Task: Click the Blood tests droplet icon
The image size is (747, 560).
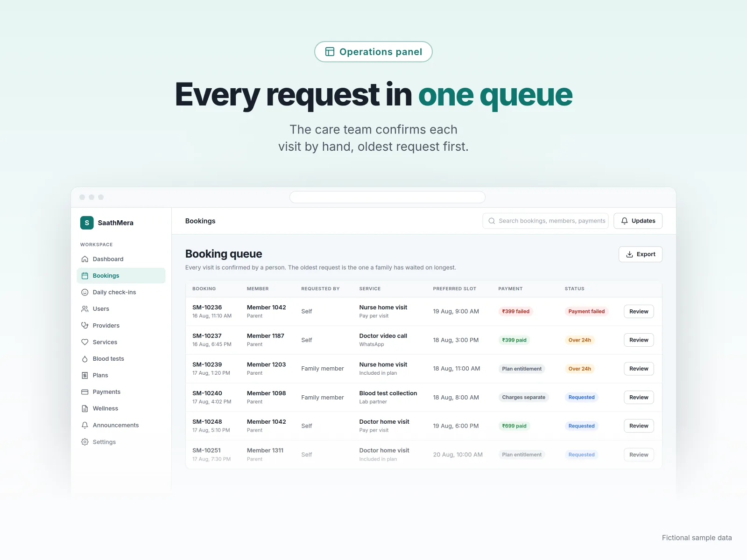Action: coord(85,359)
